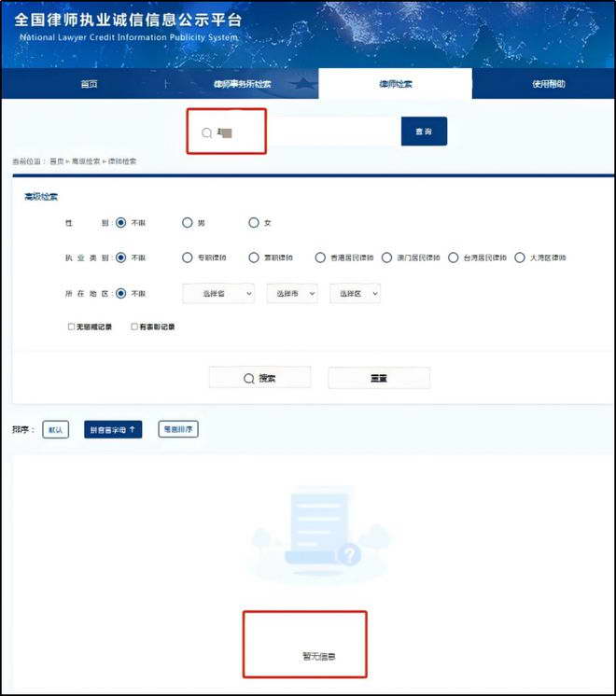Select 台湾居民律师 radio option
The image size is (616, 696).
pyautogui.click(x=454, y=258)
